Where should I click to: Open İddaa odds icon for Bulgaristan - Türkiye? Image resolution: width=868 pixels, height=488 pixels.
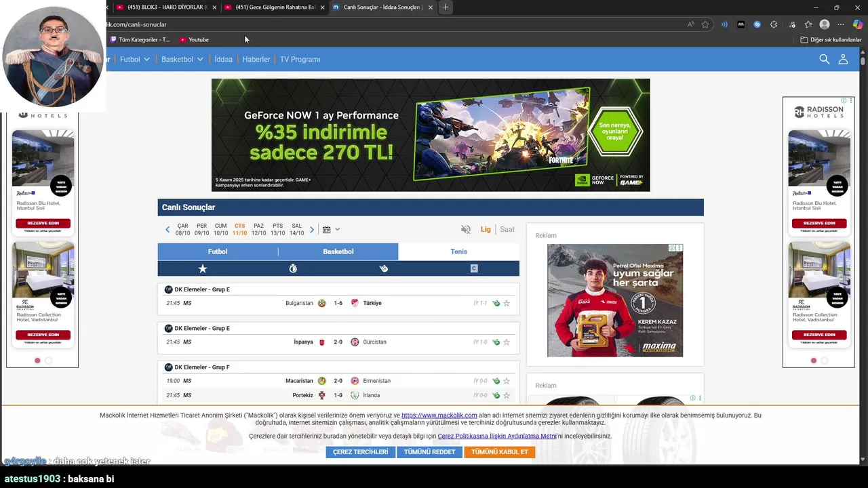pos(496,303)
